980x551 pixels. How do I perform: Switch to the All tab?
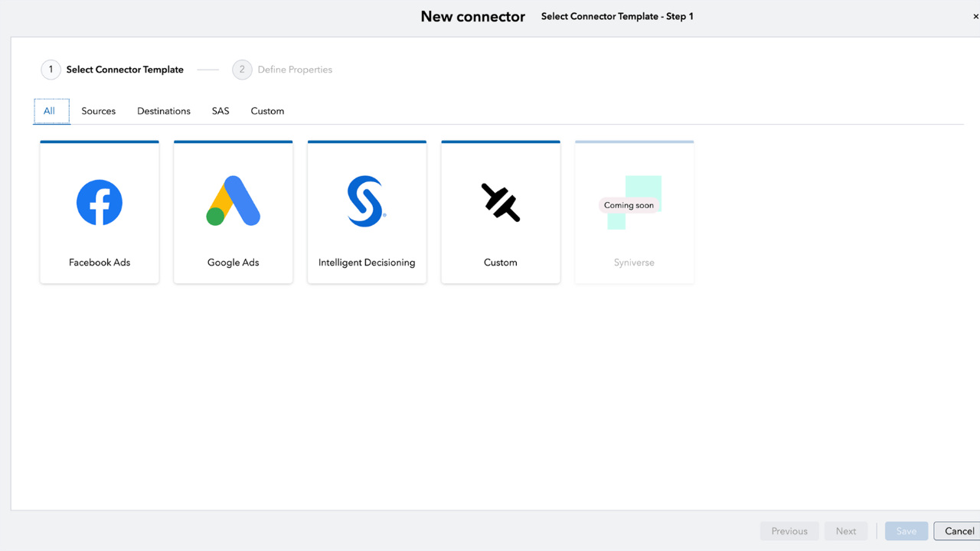coord(50,111)
